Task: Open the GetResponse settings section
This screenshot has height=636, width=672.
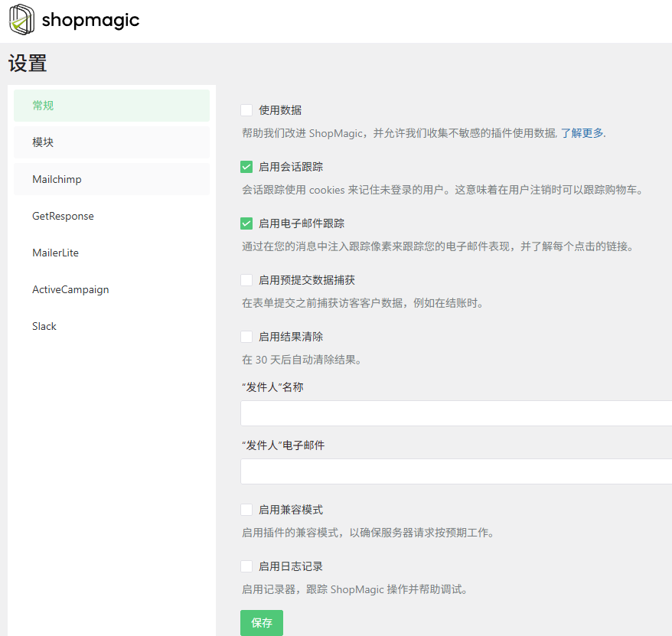Action: [112, 215]
